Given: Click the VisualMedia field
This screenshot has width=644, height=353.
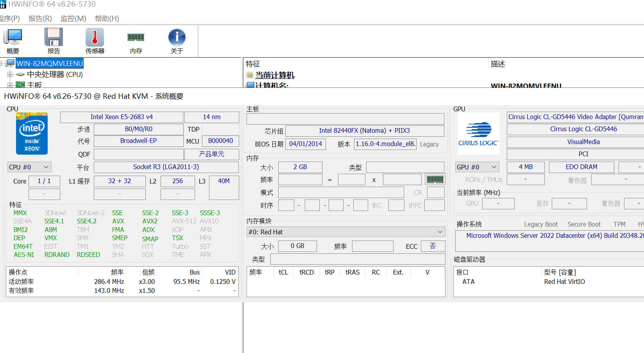Looking at the screenshot, I should point(576,142).
